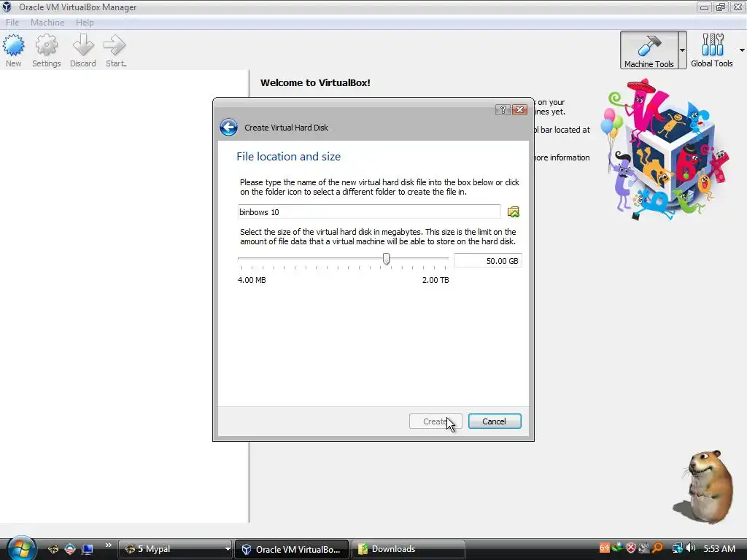Switch to Downloads taskbar window

409,549
